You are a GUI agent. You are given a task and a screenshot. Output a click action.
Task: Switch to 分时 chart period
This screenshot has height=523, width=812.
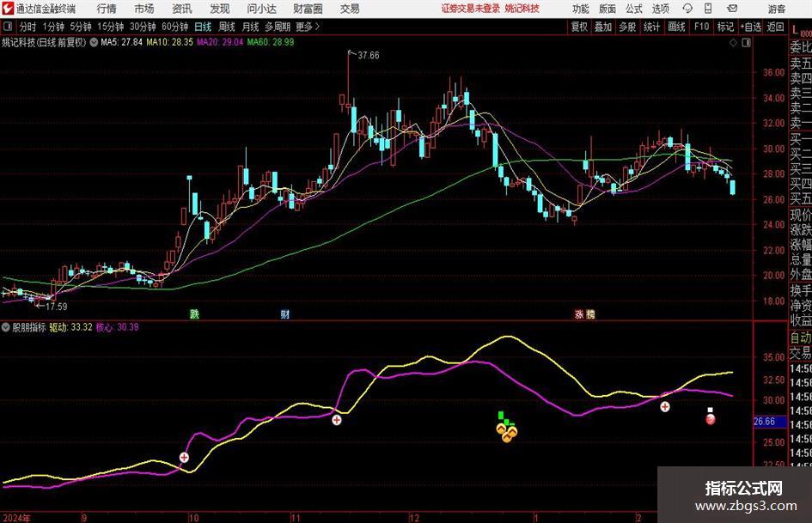[x=27, y=27]
